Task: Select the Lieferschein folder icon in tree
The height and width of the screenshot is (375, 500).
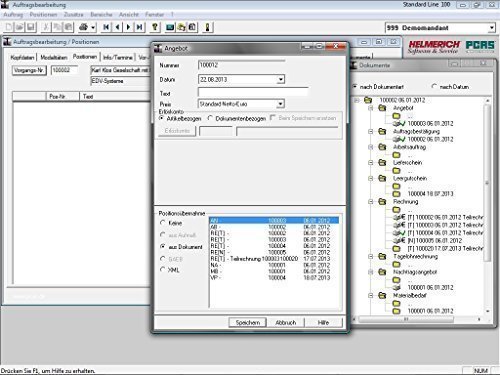Action: pos(382,163)
